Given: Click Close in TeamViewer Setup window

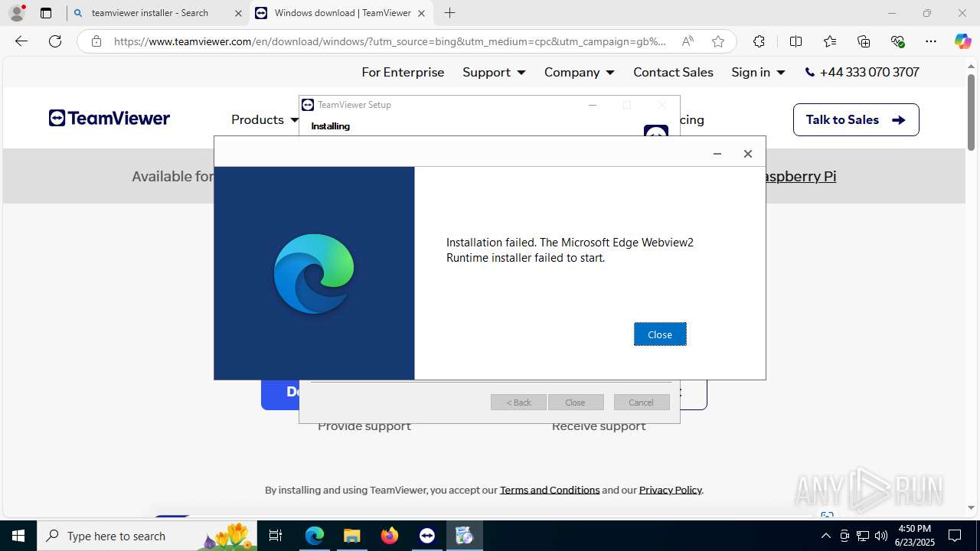Looking at the screenshot, I should tap(576, 403).
